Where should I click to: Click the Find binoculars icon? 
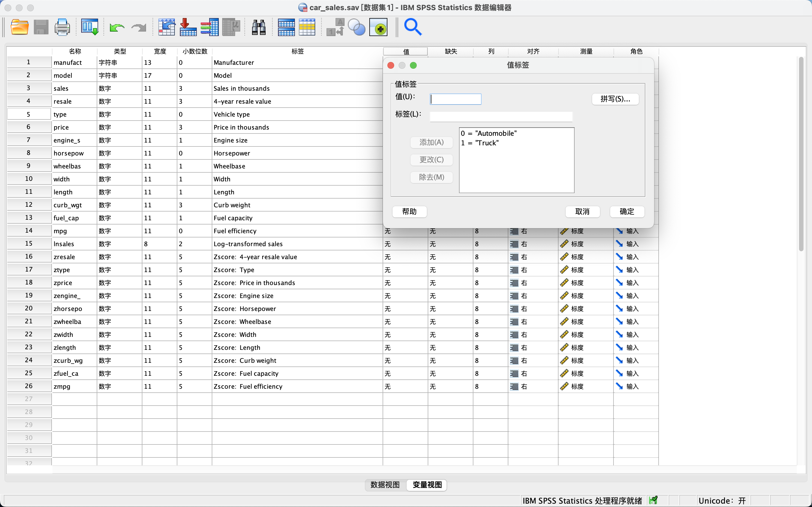259,27
